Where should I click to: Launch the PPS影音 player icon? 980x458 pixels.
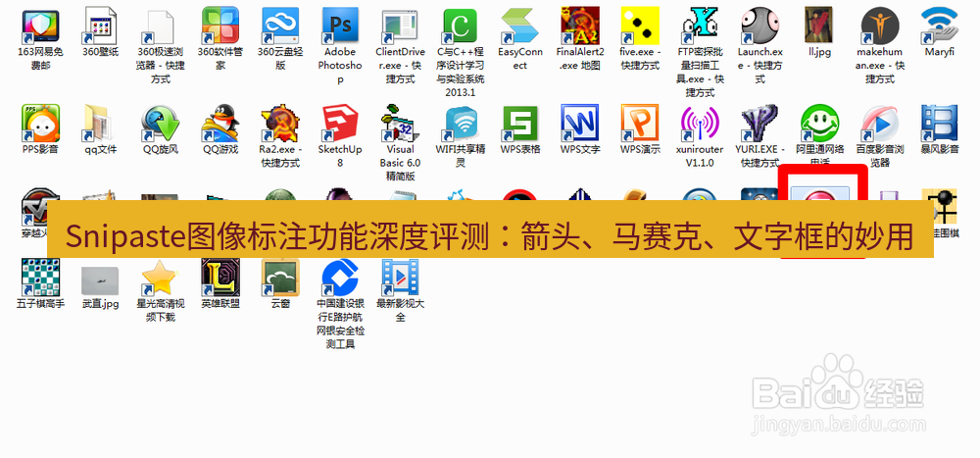click(x=40, y=124)
